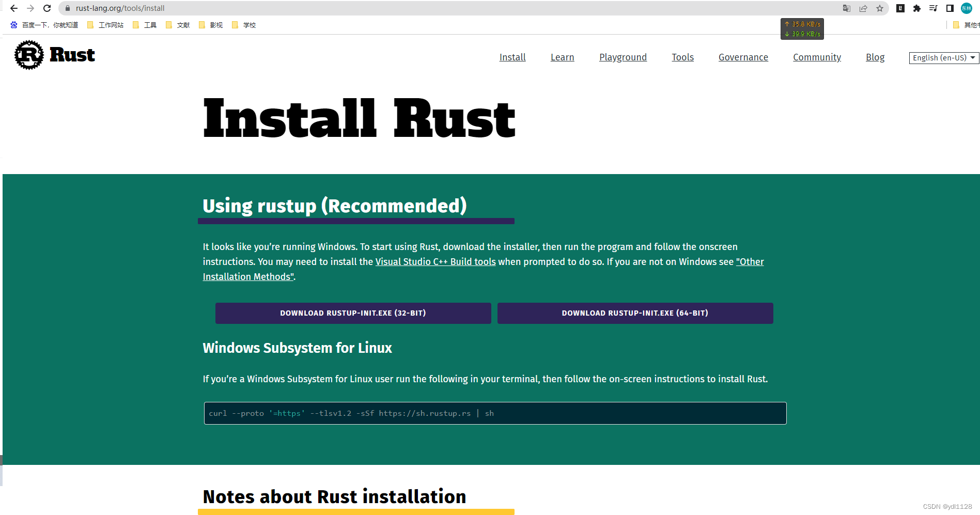Screen dimensions: 980x515
Task: Open the extensions puzzle icon
Action: coord(917,8)
